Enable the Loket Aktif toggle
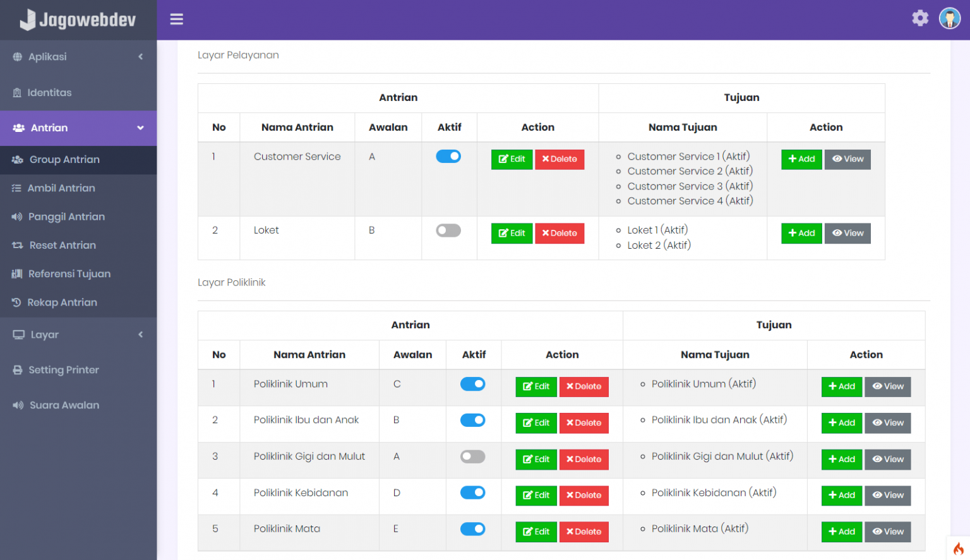Image resolution: width=970 pixels, height=560 pixels. (x=448, y=230)
